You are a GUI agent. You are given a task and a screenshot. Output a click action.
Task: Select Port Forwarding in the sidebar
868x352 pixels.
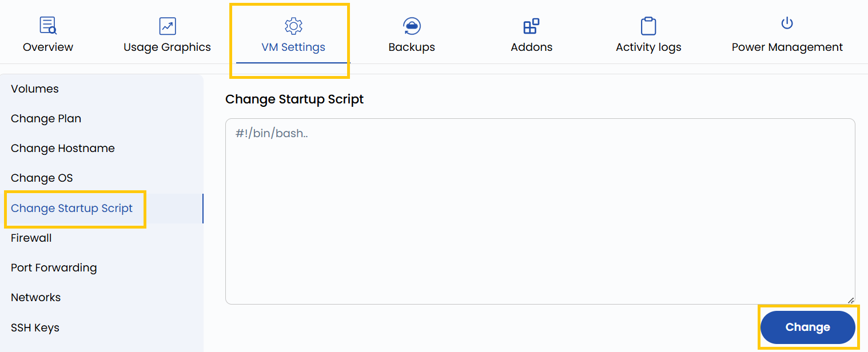click(53, 267)
